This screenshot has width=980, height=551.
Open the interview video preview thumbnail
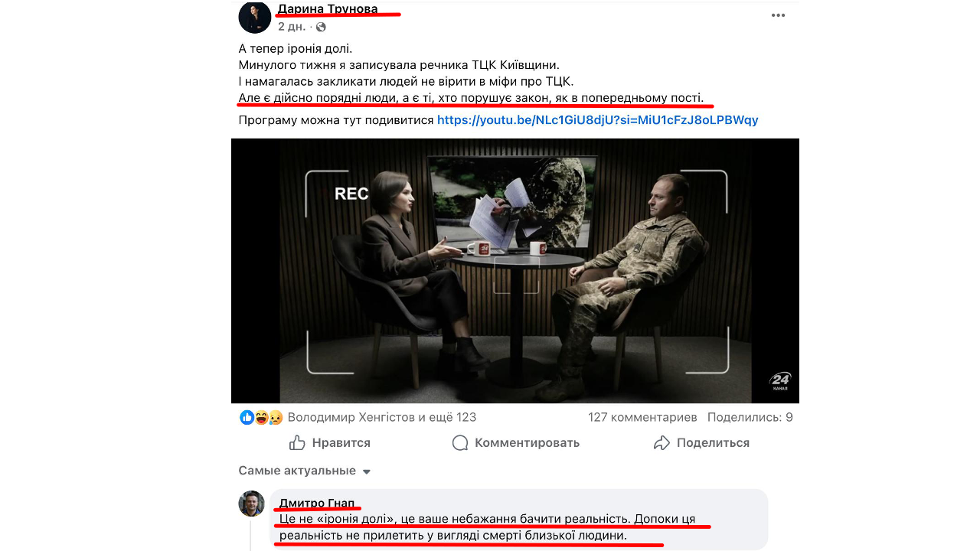click(515, 271)
